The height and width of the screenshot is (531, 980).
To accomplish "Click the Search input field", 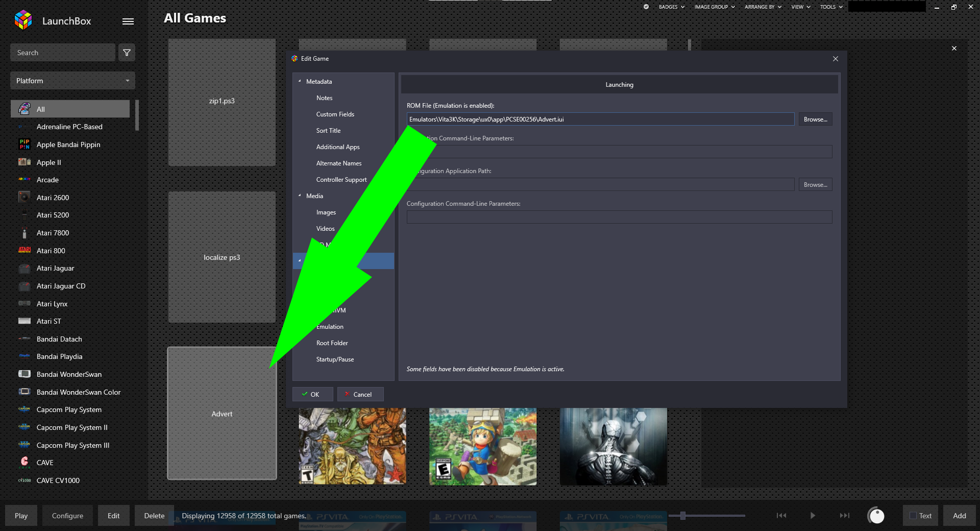I will click(63, 53).
